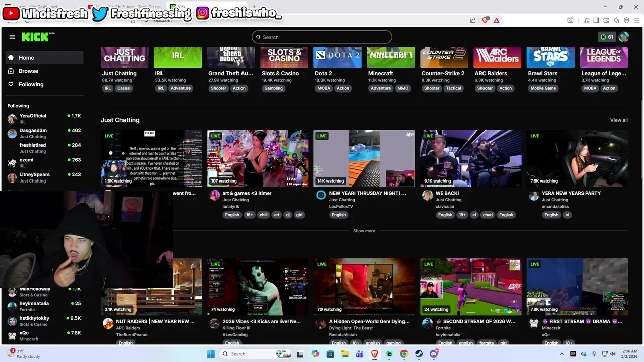Click the dj tag on lunalyrik stream
This screenshot has width=644, height=362.
click(x=288, y=215)
